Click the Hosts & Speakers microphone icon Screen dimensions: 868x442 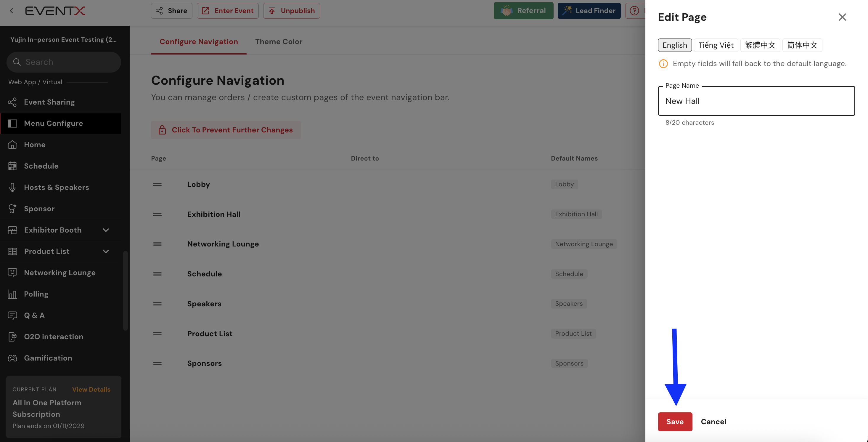click(12, 188)
